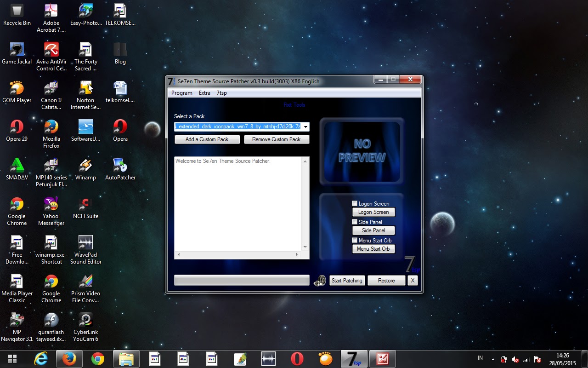Launch Winamp desktop shortcut

tap(85, 169)
